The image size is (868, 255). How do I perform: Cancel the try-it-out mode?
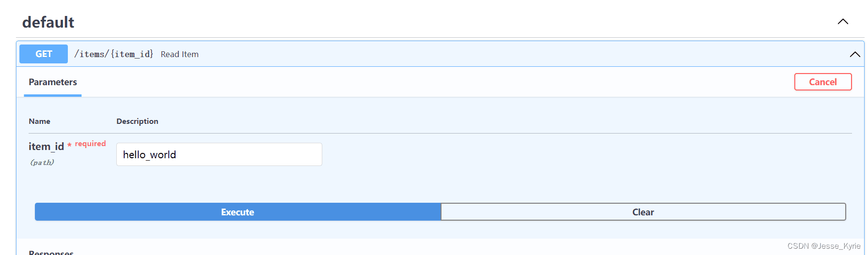pos(823,82)
